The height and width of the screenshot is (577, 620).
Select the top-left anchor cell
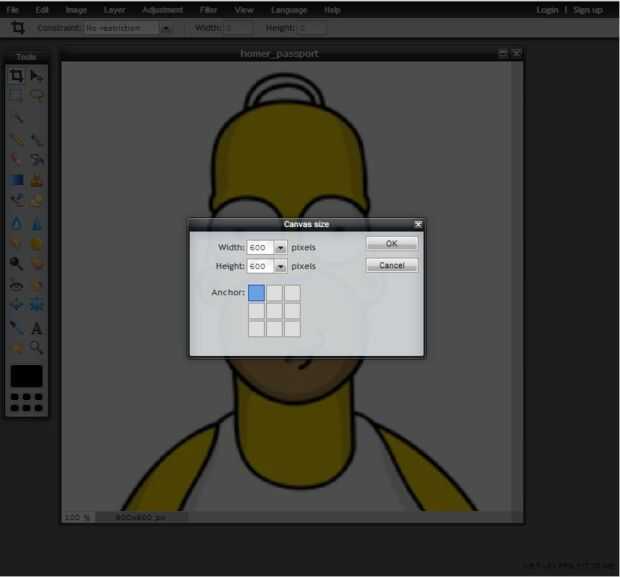[x=256, y=293]
